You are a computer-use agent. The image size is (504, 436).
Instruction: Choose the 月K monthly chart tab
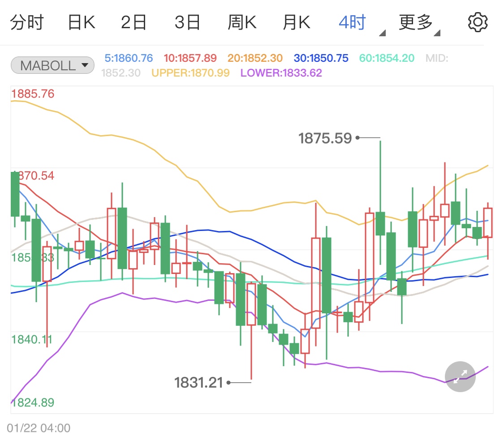click(x=296, y=22)
